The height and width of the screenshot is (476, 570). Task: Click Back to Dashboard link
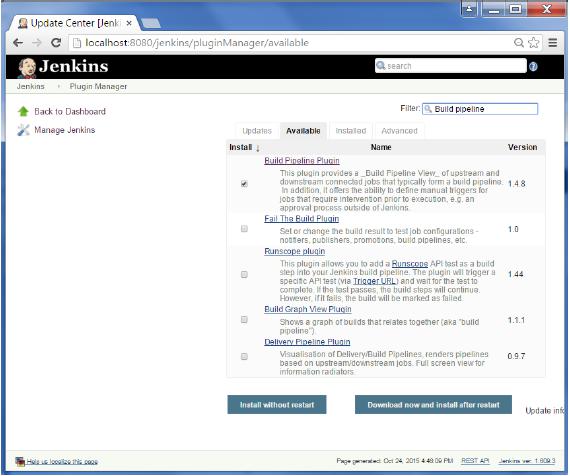coord(70,112)
